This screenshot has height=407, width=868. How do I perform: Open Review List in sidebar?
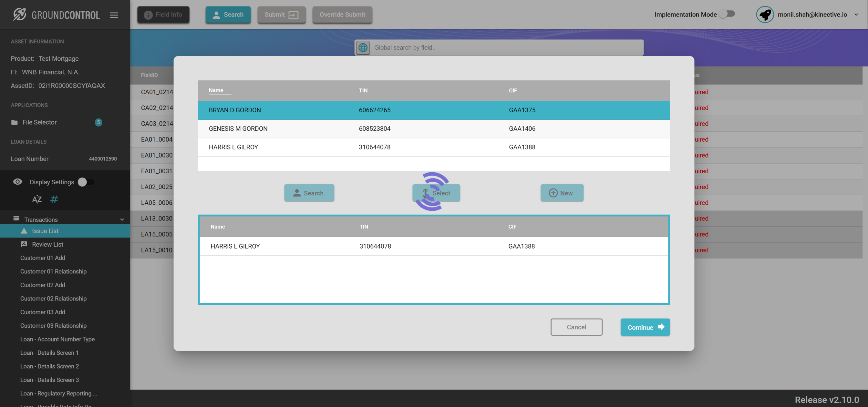point(47,244)
